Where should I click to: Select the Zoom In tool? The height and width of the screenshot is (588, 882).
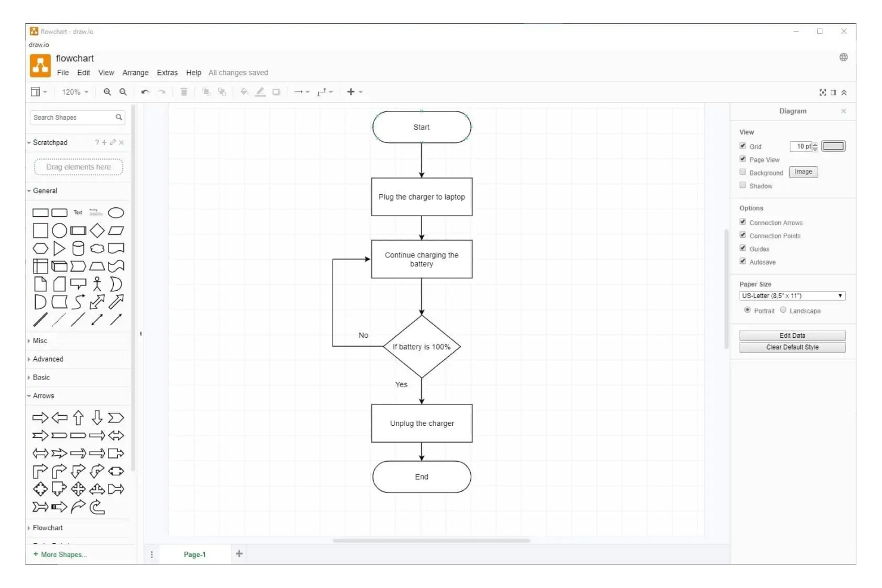coord(107,92)
